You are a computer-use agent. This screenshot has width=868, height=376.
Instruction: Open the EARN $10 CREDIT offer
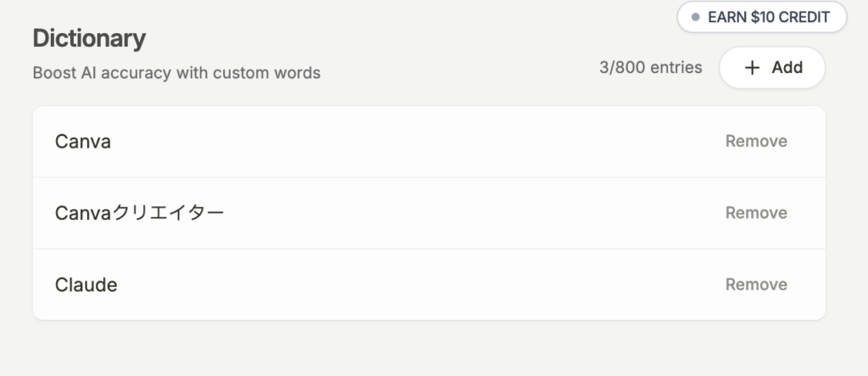click(x=761, y=17)
